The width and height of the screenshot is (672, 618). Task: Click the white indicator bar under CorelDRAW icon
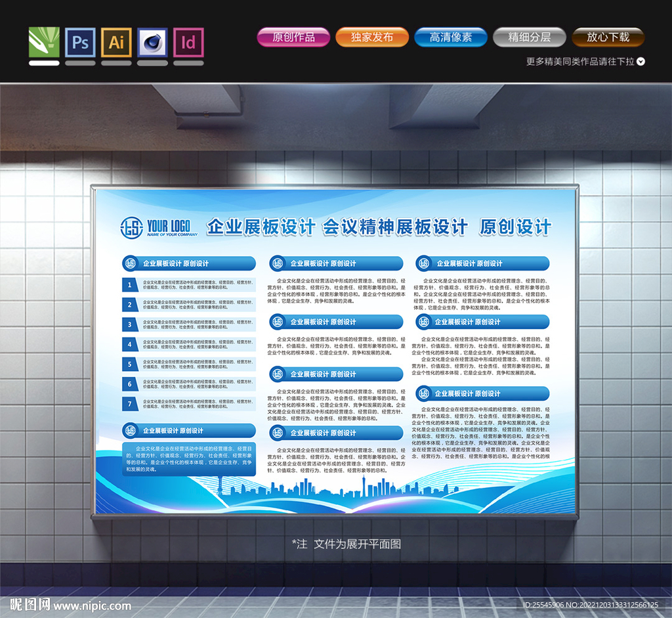[x=44, y=63]
